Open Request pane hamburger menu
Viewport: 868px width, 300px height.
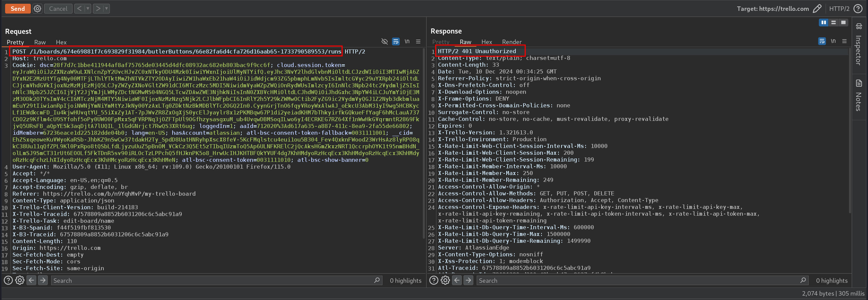pyautogui.click(x=418, y=41)
